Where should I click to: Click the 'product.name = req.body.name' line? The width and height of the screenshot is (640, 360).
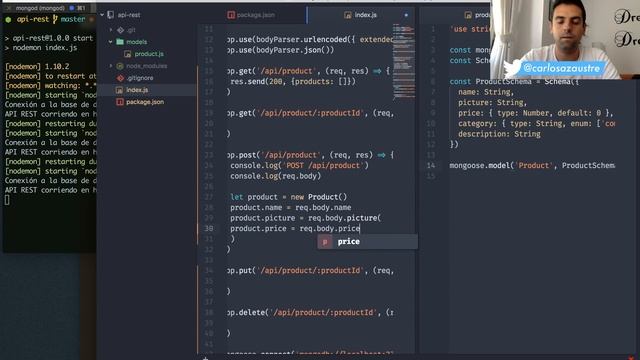pyautogui.click(x=291, y=208)
